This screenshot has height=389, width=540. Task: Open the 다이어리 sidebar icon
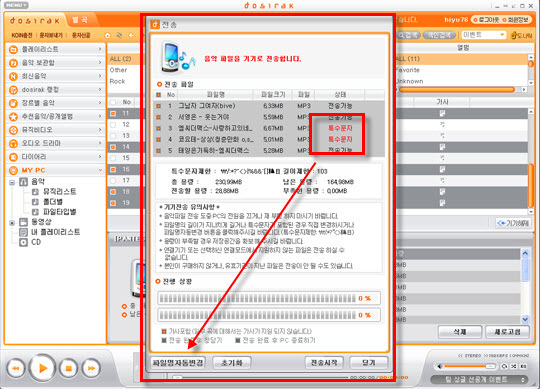[13, 157]
